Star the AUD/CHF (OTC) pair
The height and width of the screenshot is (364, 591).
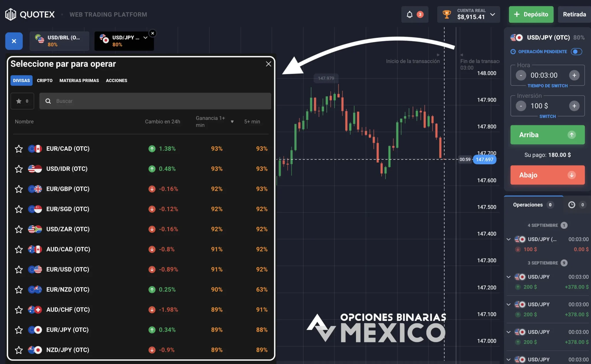(x=19, y=310)
